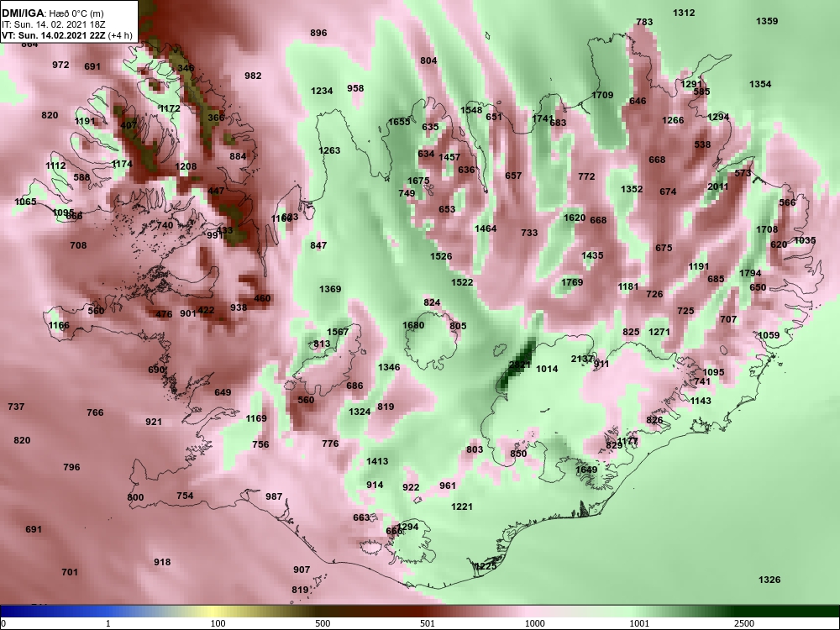840x630 pixels.
Task: Select the 2011 height value
Action: [x=718, y=186]
